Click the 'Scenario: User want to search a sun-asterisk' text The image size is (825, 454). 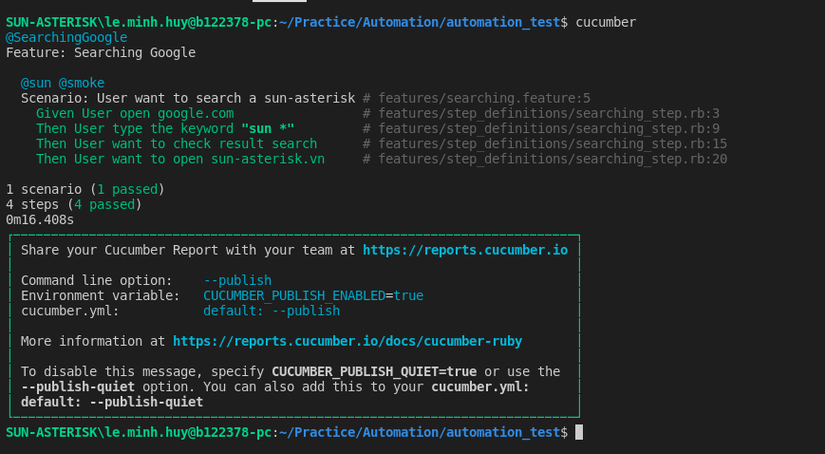click(188, 98)
